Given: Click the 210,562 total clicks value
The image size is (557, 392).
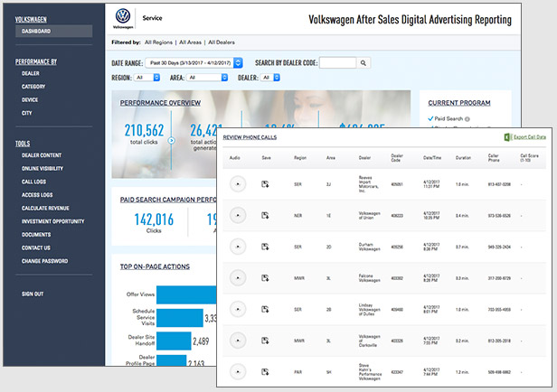Looking at the screenshot, I should (145, 131).
